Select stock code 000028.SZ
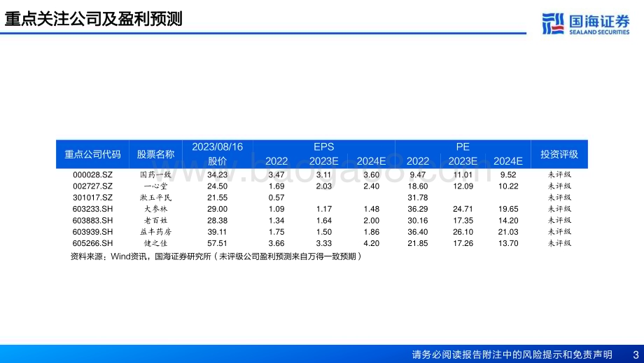 click(92, 174)
